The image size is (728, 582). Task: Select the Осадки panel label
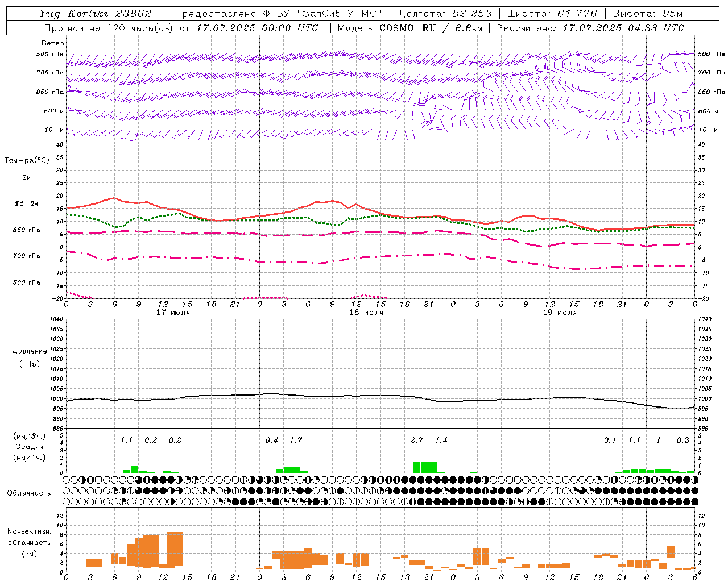[30, 447]
